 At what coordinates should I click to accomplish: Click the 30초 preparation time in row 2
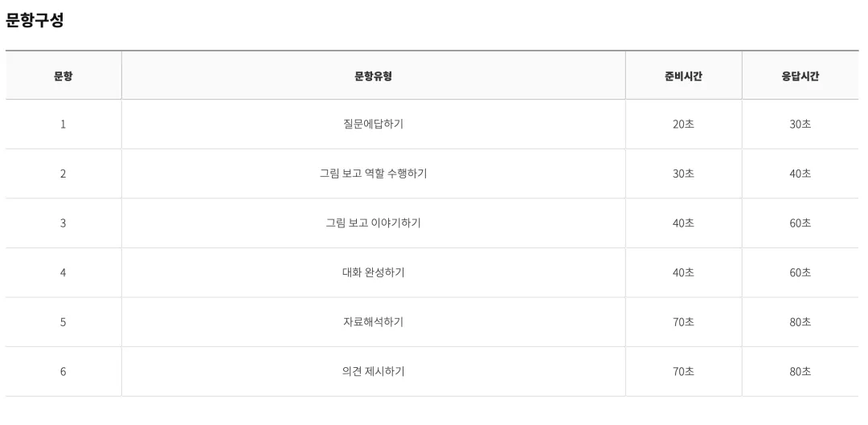pyautogui.click(x=684, y=174)
